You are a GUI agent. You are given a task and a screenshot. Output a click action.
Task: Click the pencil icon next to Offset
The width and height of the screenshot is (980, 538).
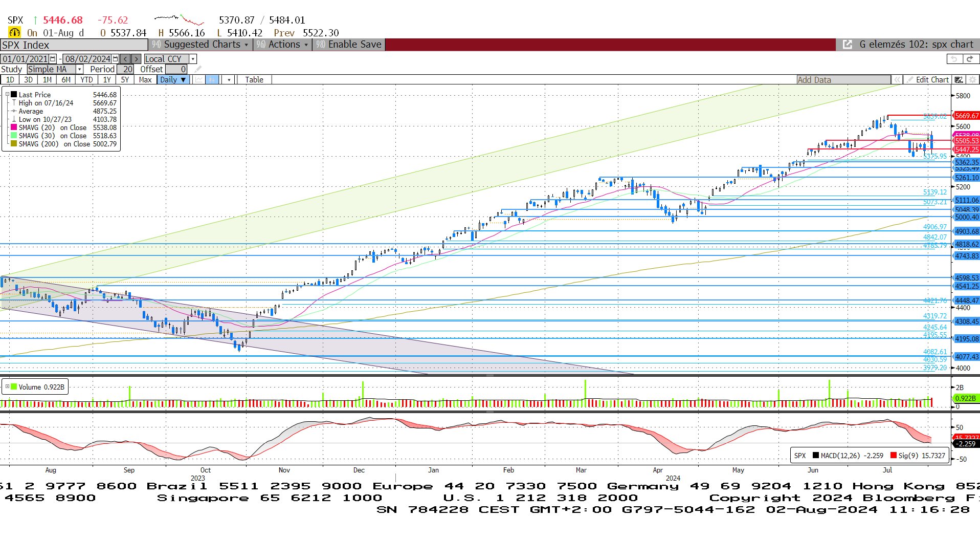point(198,69)
